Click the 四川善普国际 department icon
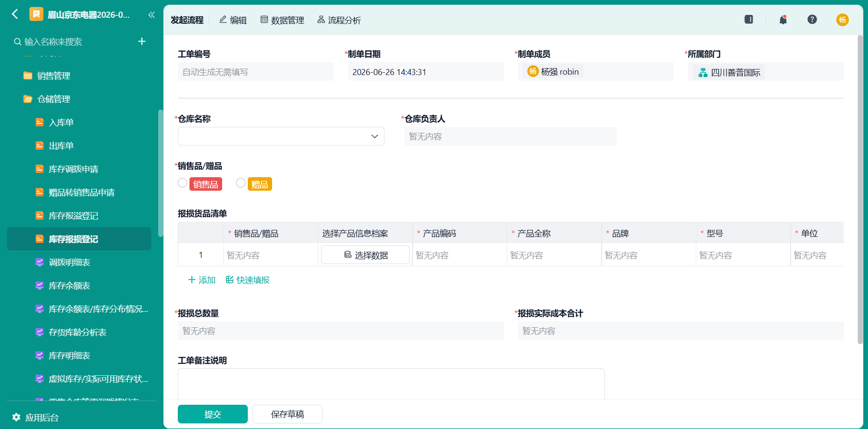Image resolution: width=868 pixels, height=429 pixels. (x=703, y=72)
